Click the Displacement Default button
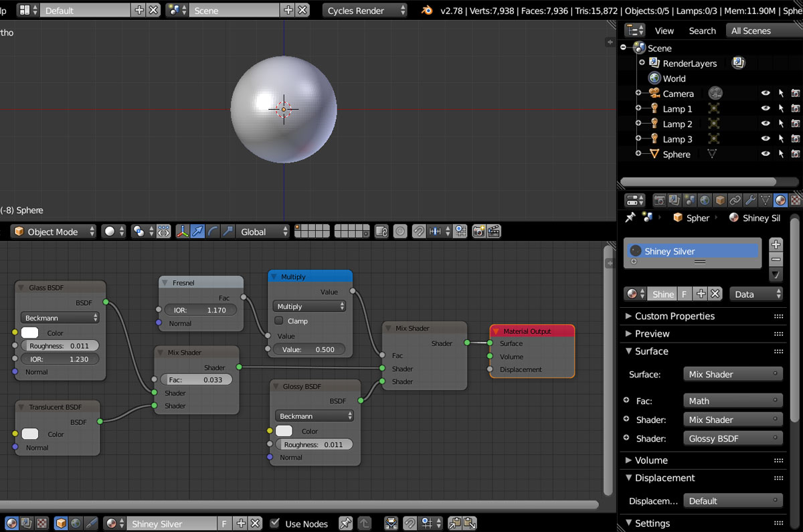 (x=733, y=501)
